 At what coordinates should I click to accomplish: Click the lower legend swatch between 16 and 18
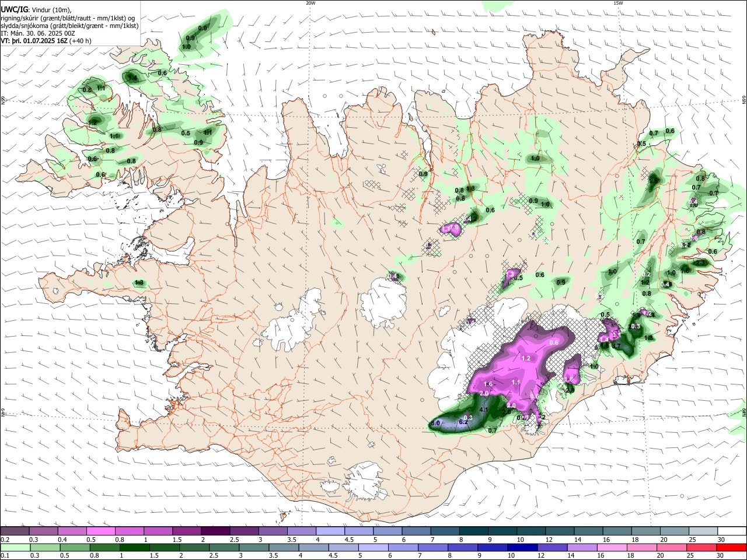click(612, 547)
